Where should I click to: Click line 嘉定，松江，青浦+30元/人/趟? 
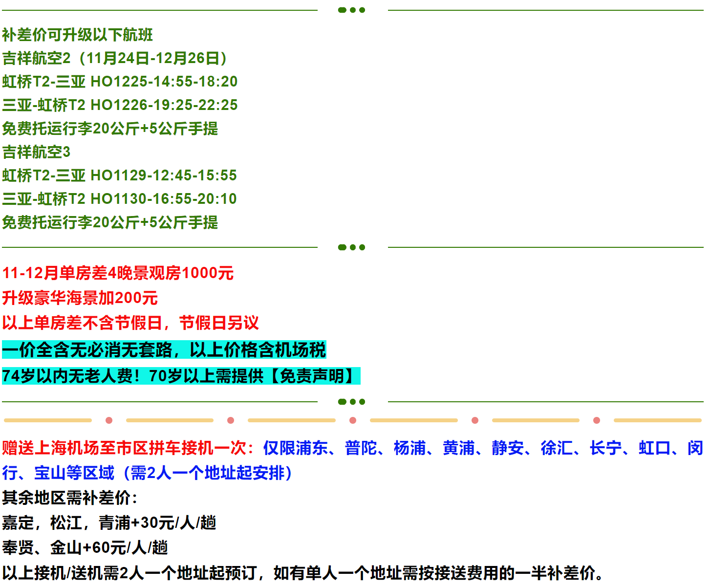[x=109, y=523]
